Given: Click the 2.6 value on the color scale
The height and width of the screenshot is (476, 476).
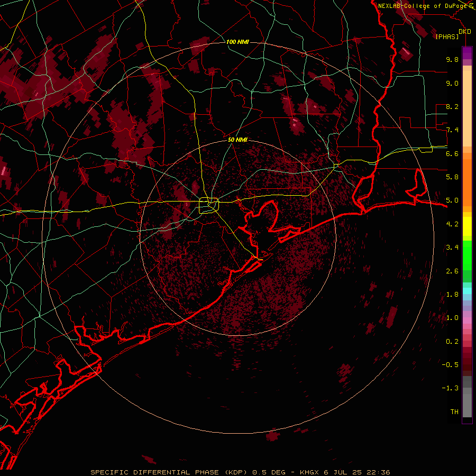Looking at the screenshot, I should click(452, 271).
